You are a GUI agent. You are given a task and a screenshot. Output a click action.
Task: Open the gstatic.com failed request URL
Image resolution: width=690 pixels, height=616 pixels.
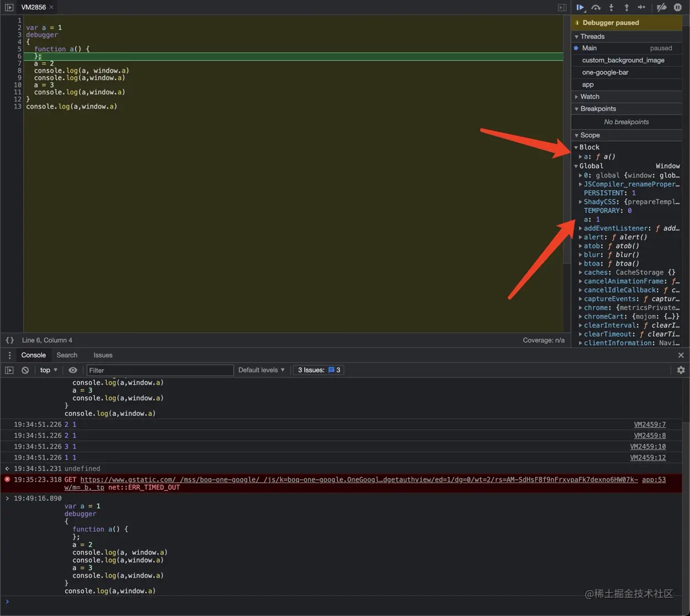pos(359,479)
